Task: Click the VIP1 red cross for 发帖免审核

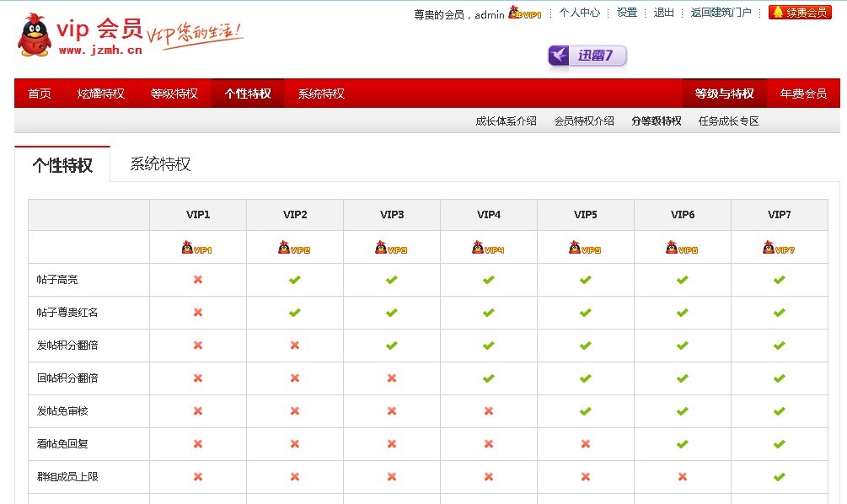Action: coord(198,411)
